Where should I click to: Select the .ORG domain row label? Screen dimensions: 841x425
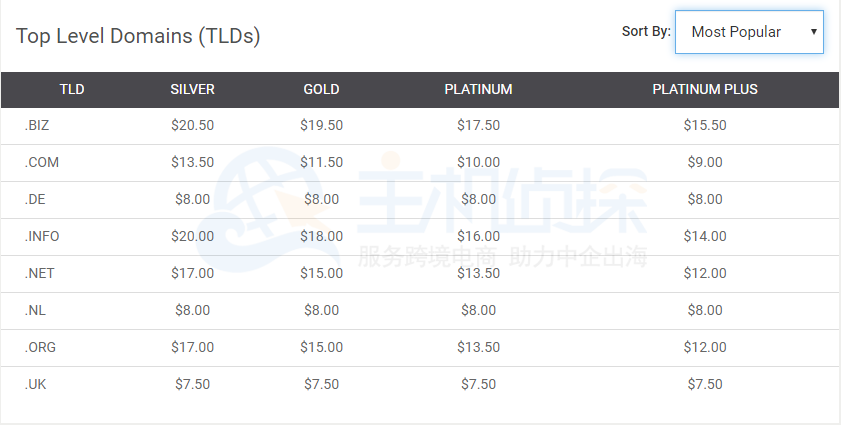point(39,347)
